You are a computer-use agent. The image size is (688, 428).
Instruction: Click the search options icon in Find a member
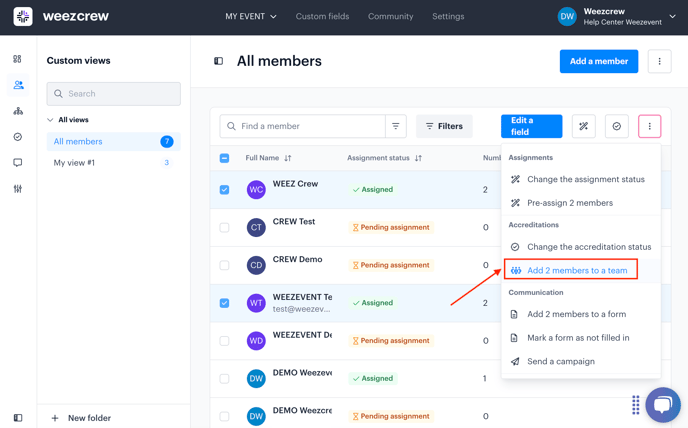(x=395, y=126)
